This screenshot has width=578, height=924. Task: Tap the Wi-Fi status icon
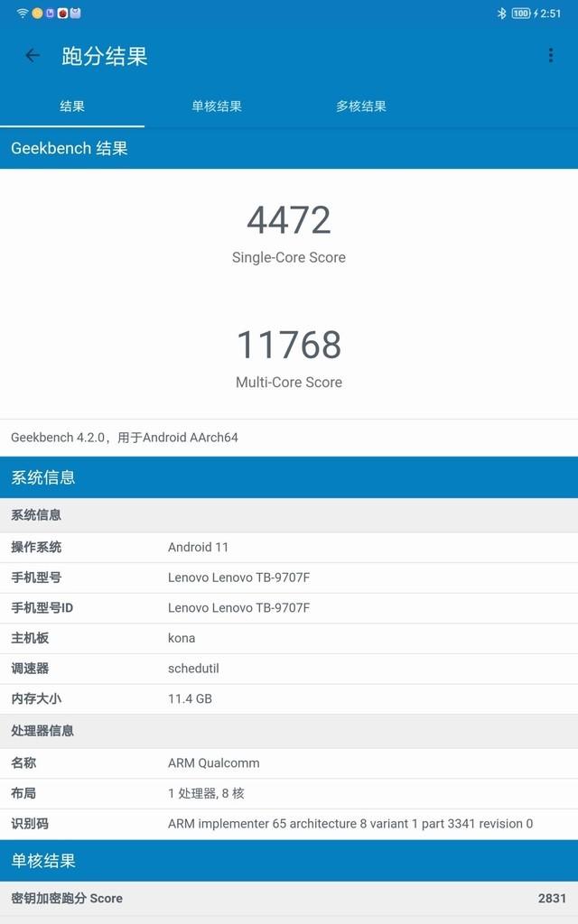pyautogui.click(x=23, y=13)
